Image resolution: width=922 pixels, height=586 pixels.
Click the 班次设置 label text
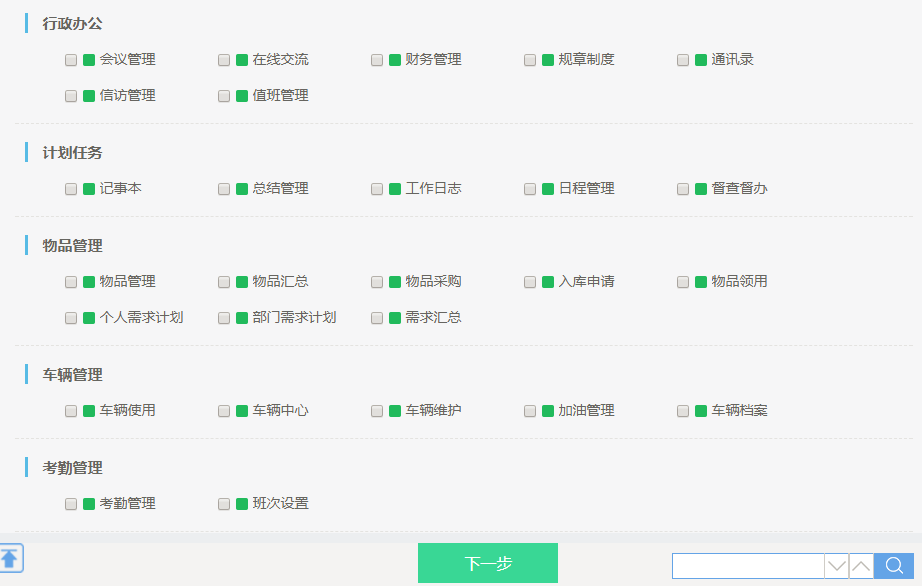point(280,503)
